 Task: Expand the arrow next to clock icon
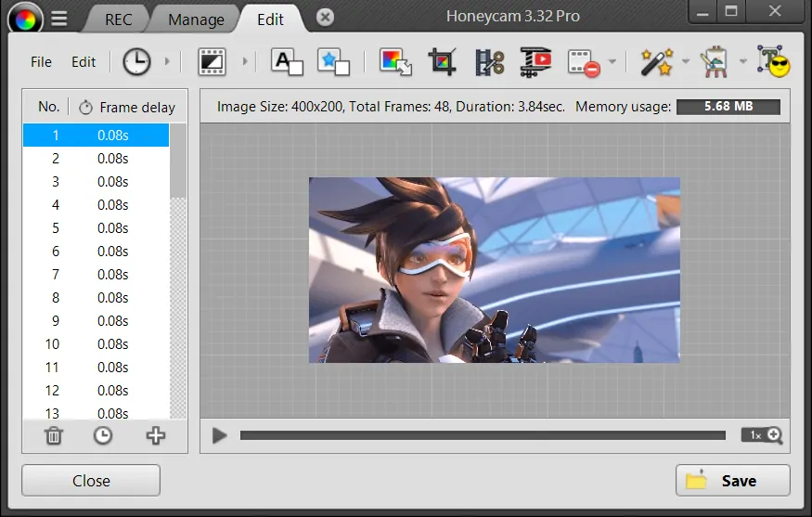tap(167, 62)
